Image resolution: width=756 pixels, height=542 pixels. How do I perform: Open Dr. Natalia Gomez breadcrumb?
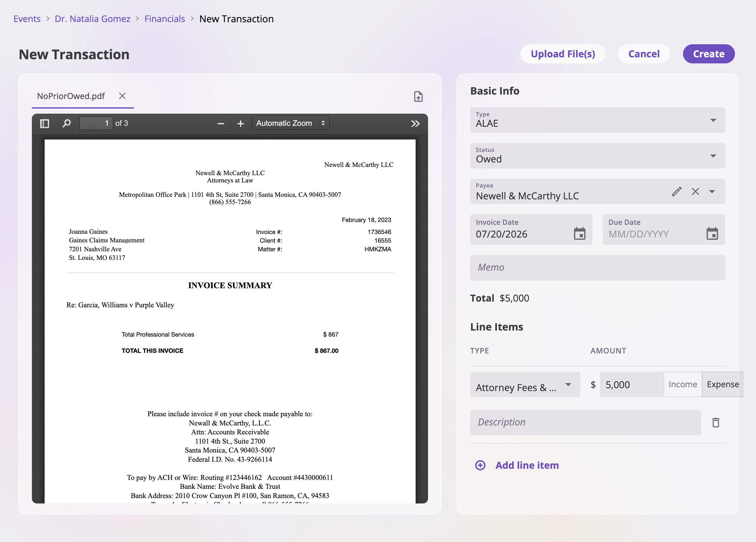tap(92, 19)
